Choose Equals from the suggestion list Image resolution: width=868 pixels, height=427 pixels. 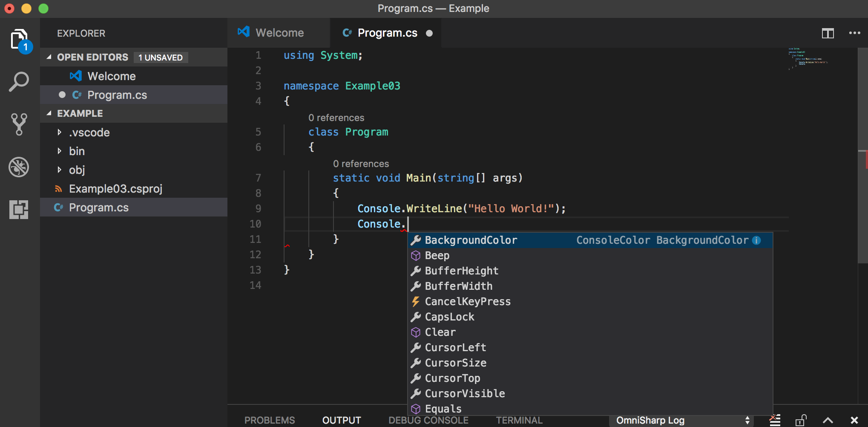pos(590,409)
